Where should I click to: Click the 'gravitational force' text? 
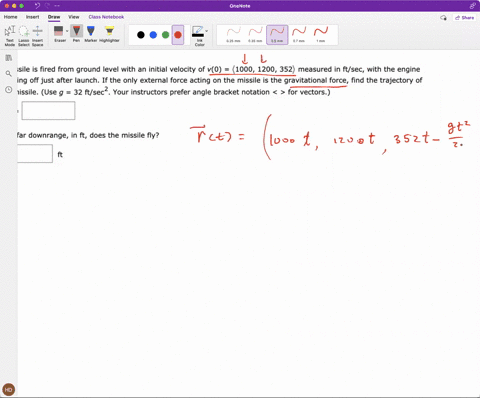click(x=316, y=80)
